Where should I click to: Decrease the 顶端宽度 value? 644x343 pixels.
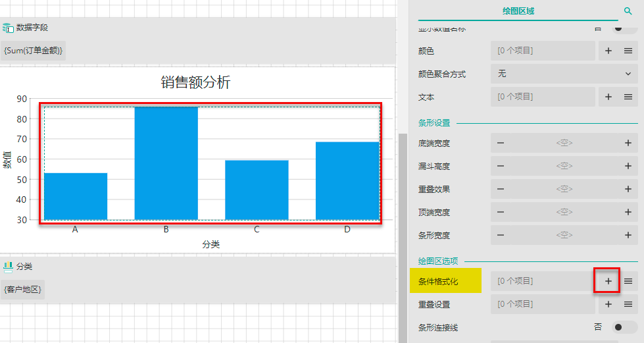501,212
